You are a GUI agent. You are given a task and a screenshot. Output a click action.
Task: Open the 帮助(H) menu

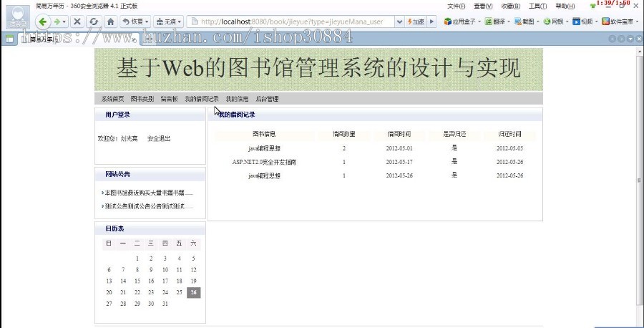(x=565, y=6)
